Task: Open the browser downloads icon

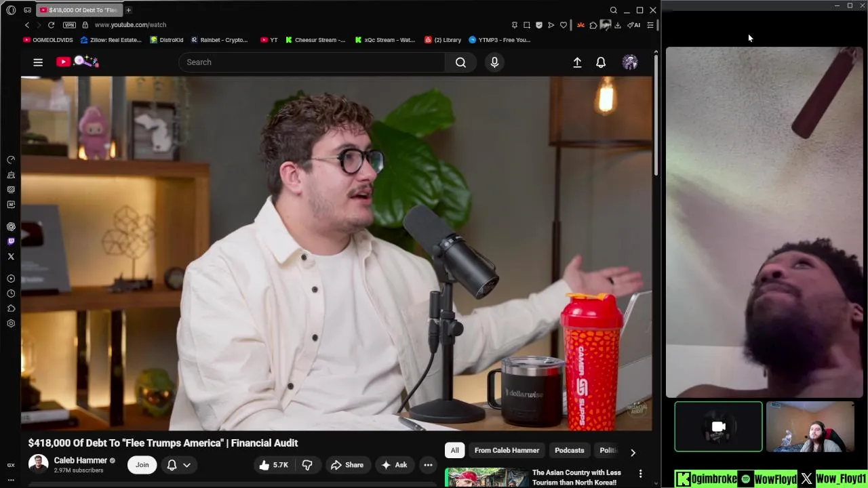Action: (618, 25)
